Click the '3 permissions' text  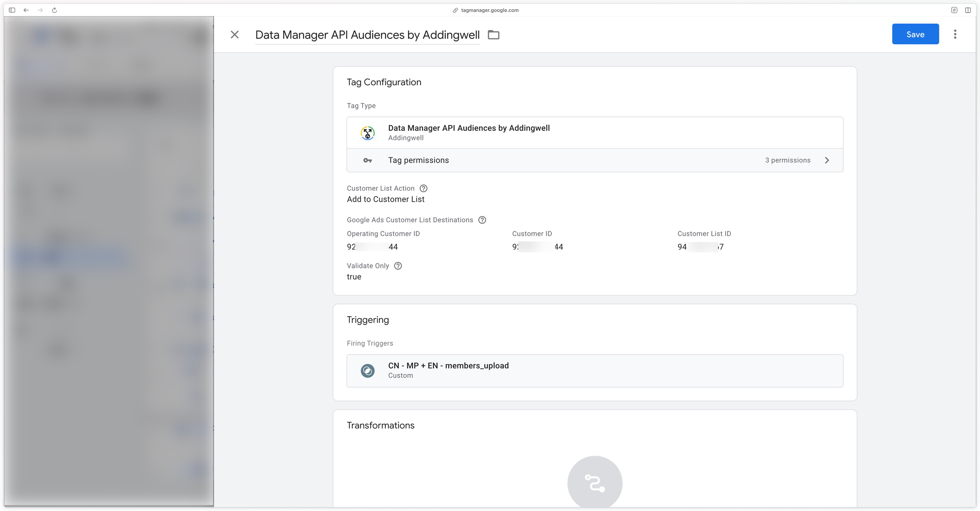pos(787,160)
